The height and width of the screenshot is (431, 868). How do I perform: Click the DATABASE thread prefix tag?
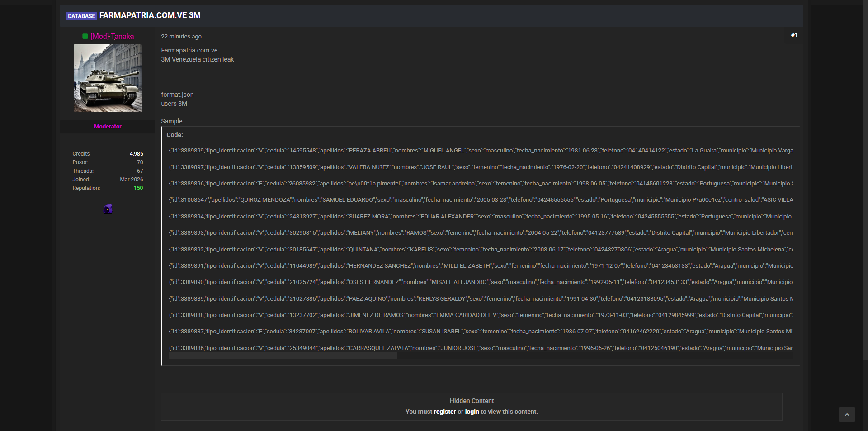pyautogui.click(x=81, y=16)
